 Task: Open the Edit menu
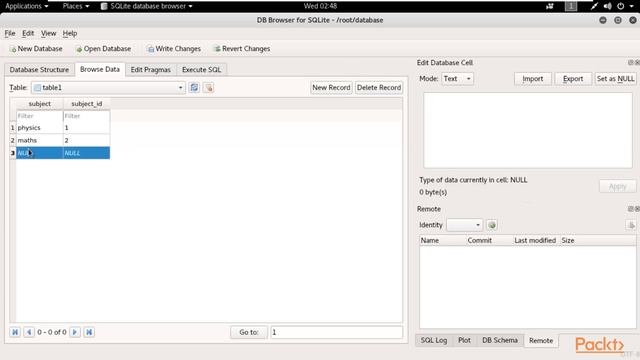coord(28,33)
